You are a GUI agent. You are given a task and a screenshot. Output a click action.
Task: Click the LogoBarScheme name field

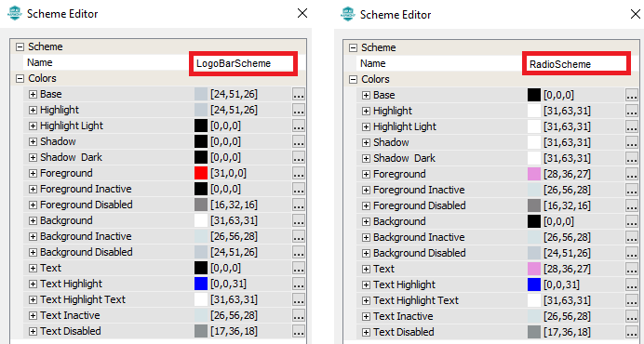point(243,63)
